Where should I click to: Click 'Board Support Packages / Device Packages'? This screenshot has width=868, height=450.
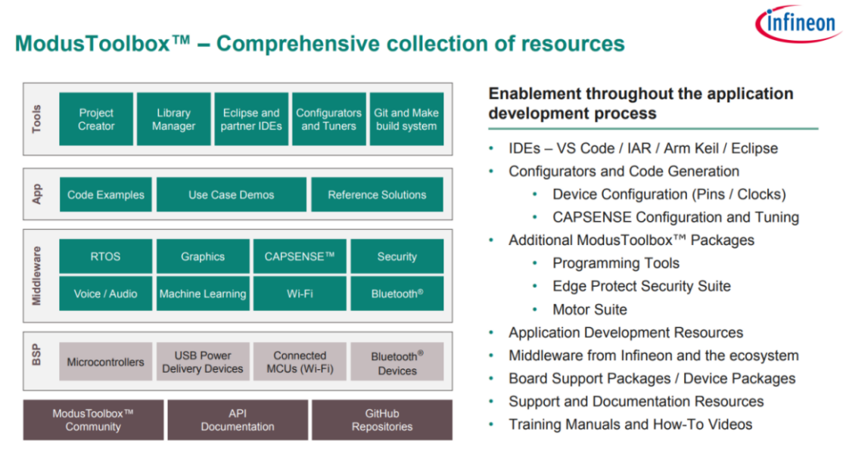tap(652, 379)
